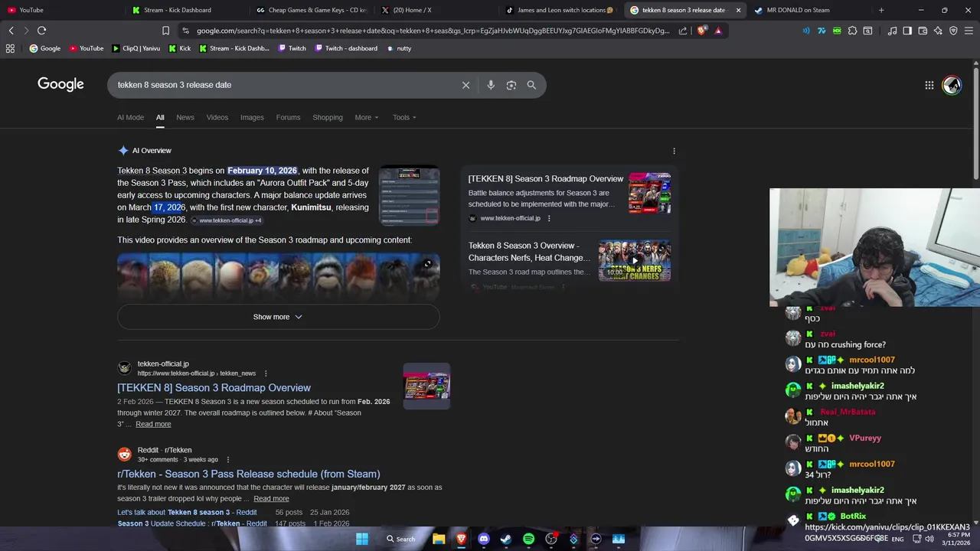Open a new browser tab with plus button

pos(881,10)
